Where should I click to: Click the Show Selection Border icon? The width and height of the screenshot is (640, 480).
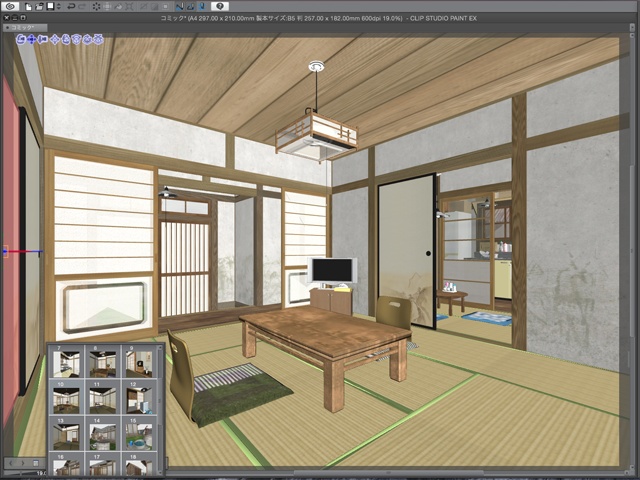coord(165,6)
